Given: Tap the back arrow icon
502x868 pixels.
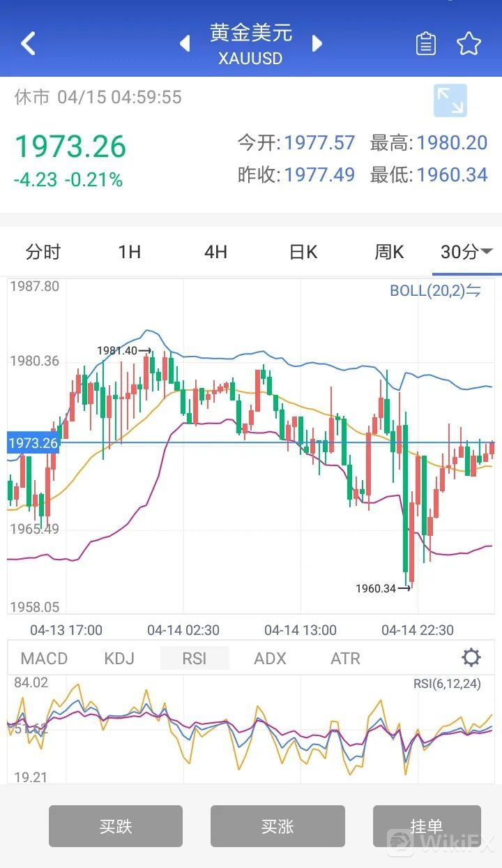Looking at the screenshot, I should [28, 43].
